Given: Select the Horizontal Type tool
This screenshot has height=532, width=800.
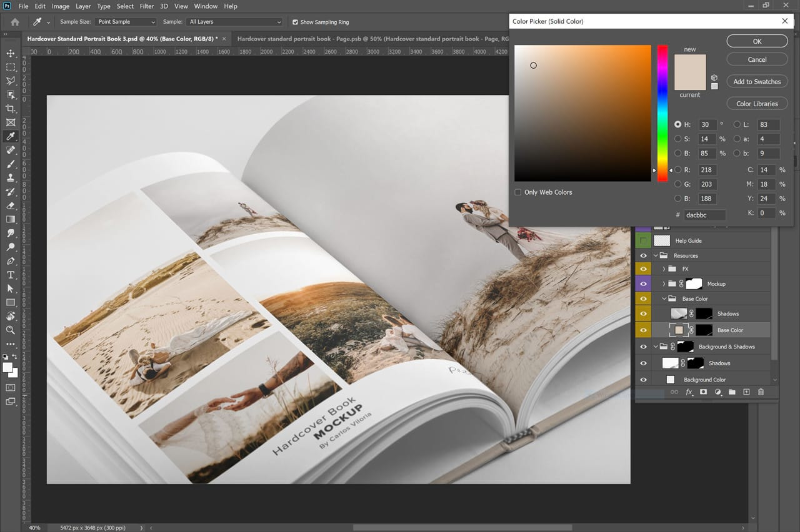Looking at the screenshot, I should [11, 275].
